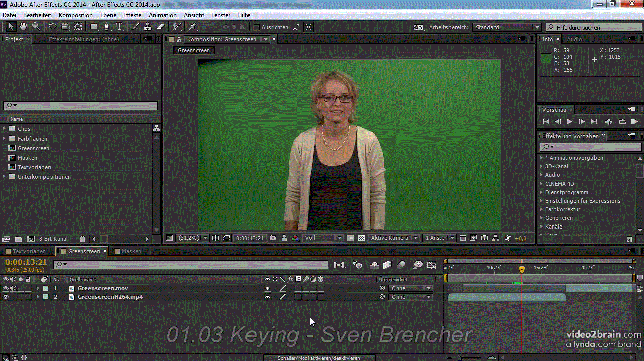Select the Pen tool
The image size is (644, 361).
107,27
